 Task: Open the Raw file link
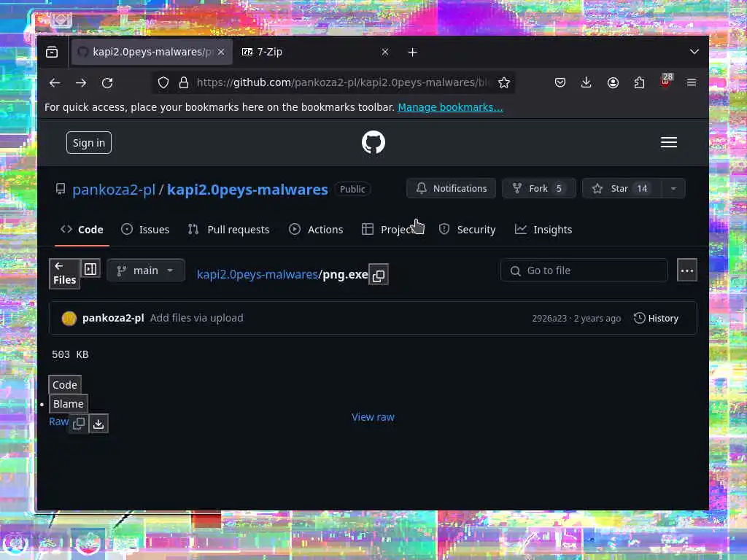pos(58,421)
